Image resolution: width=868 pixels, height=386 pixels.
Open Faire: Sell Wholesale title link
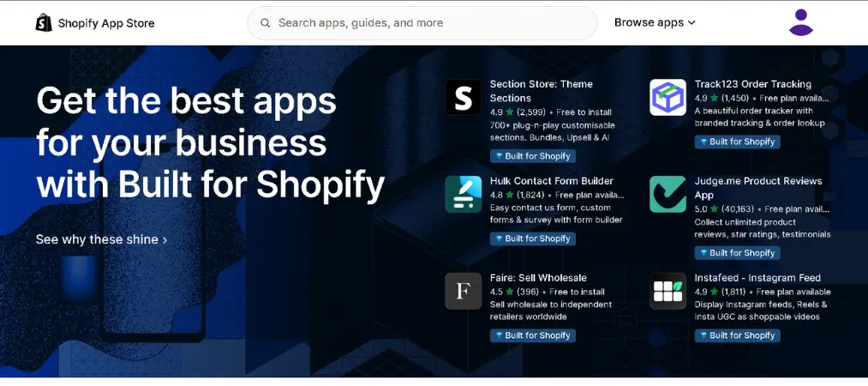click(538, 278)
